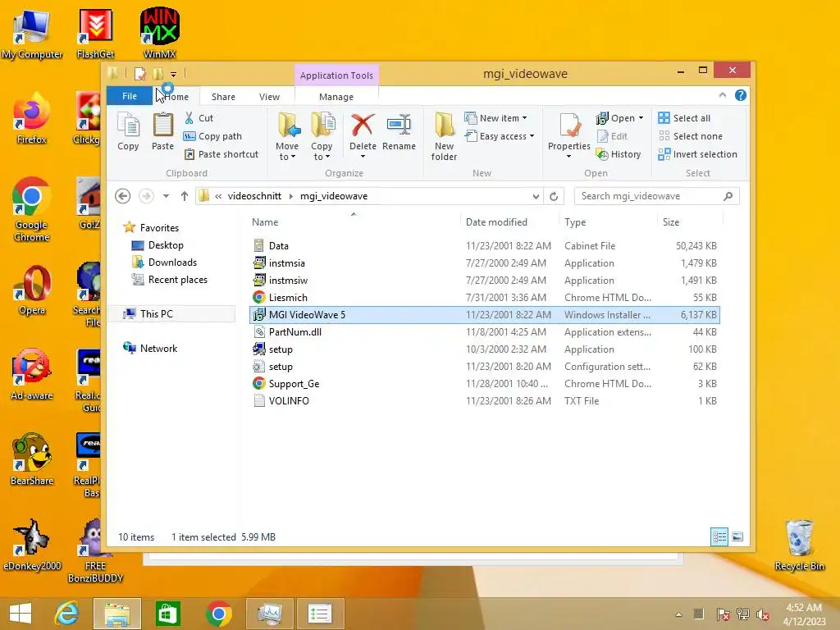Collapse the ribbon with the chevron

point(723,95)
